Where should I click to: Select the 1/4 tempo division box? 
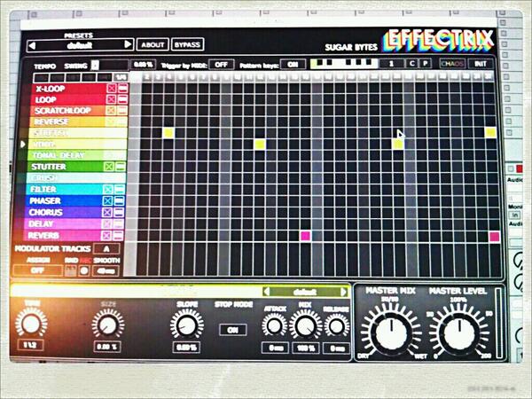tap(121, 77)
